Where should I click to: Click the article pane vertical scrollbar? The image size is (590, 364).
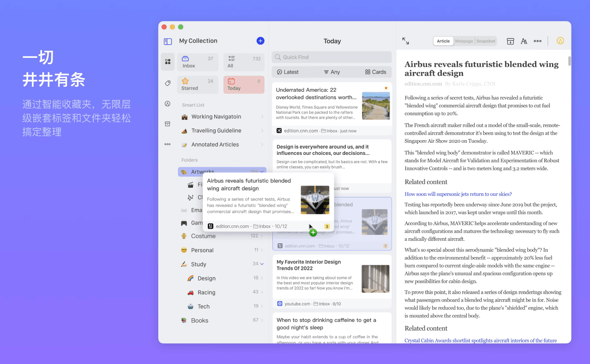pyautogui.click(x=569, y=61)
